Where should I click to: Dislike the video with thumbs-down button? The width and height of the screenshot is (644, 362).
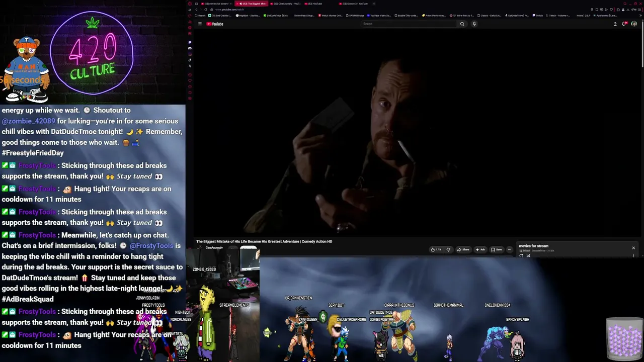(448, 249)
